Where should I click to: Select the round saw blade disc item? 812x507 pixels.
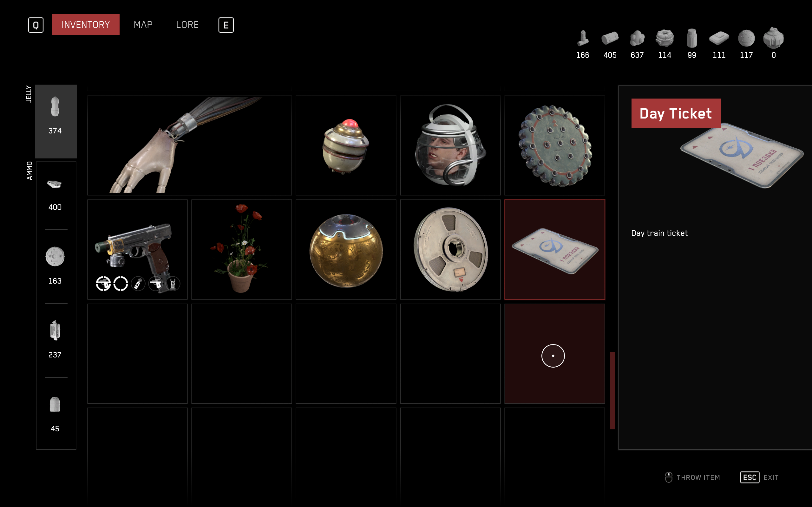coord(555,145)
